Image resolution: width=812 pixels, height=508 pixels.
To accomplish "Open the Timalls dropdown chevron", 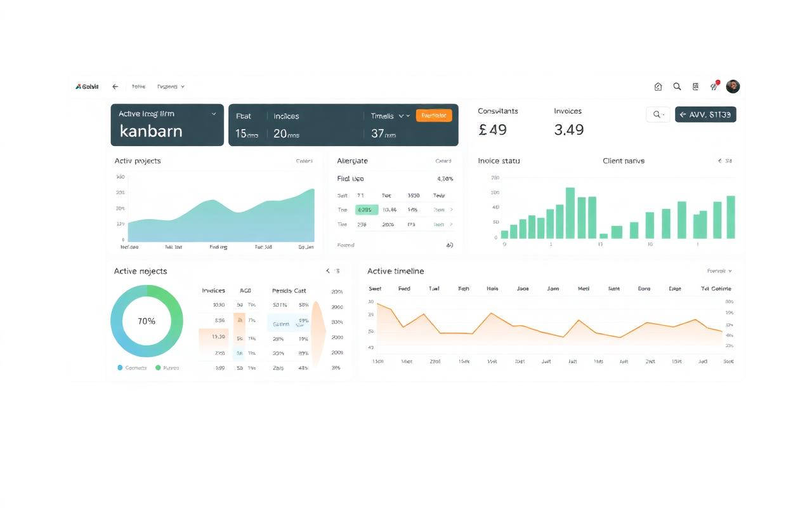I will (x=404, y=116).
